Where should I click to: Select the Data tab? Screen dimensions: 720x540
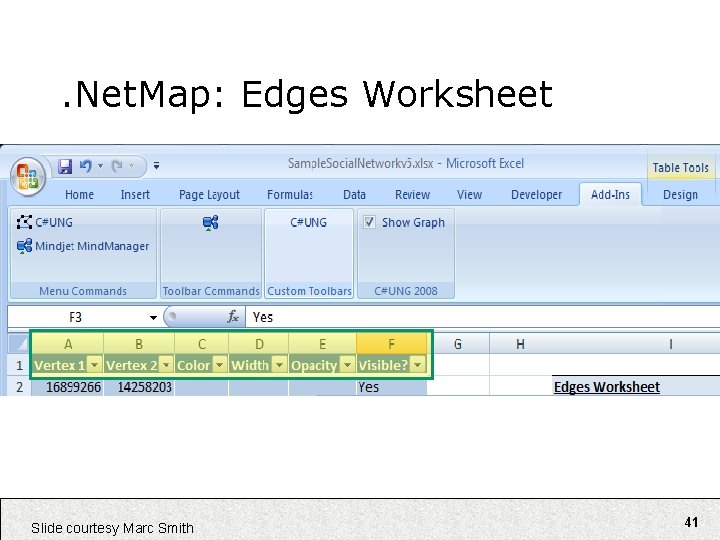pyautogui.click(x=354, y=195)
